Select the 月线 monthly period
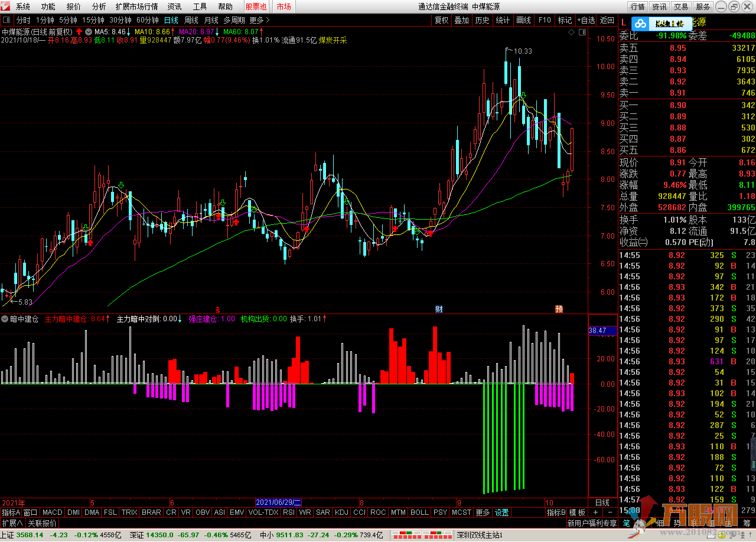Image resolution: width=756 pixels, height=542 pixels. (211, 20)
